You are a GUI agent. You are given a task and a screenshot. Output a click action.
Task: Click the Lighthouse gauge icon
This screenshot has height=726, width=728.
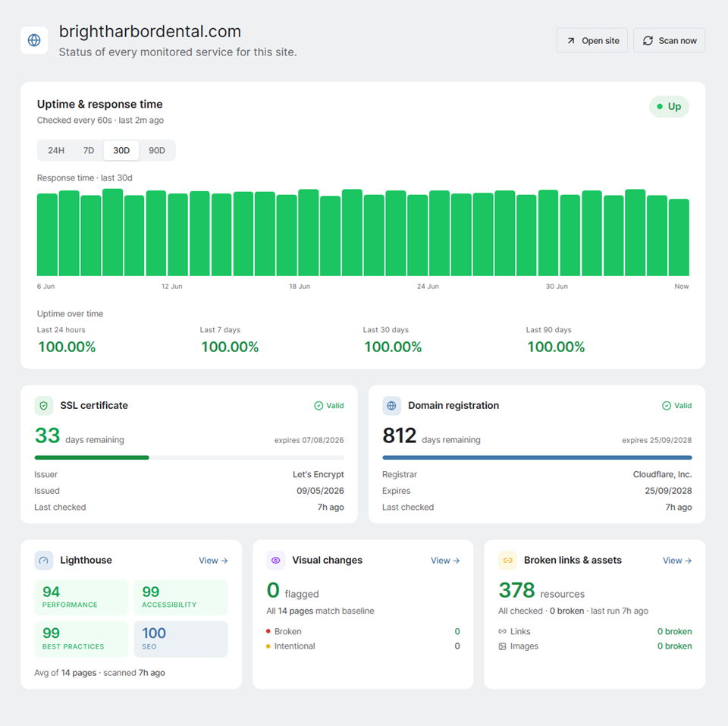tap(44, 560)
